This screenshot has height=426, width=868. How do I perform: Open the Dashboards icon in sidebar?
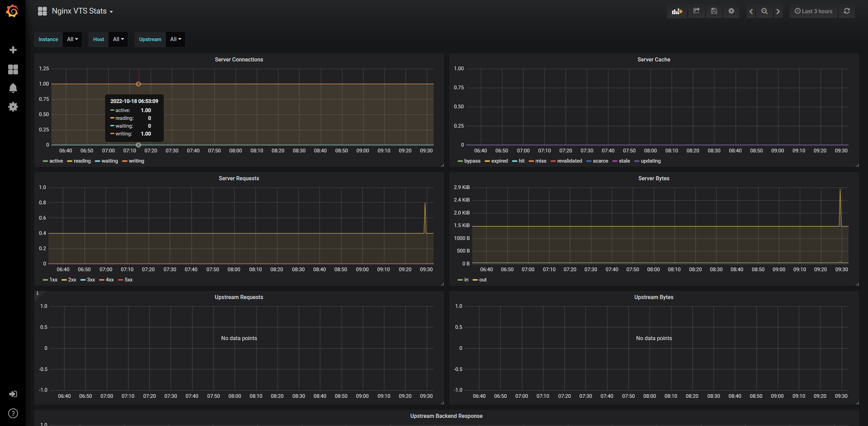pos(13,69)
